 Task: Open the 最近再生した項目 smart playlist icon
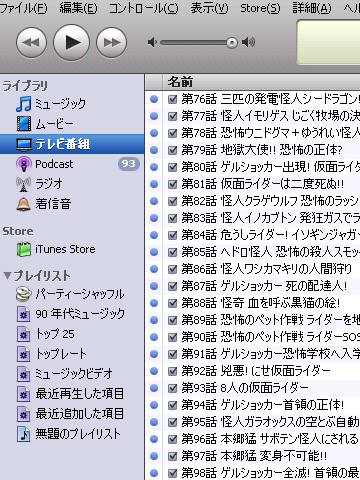pyautogui.click(x=24, y=394)
